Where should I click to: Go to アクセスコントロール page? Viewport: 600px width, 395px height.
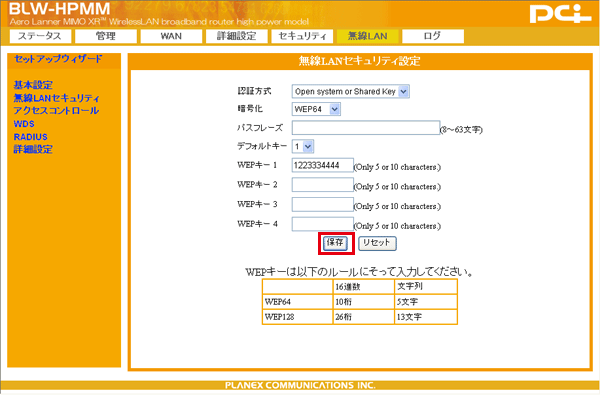(x=56, y=111)
